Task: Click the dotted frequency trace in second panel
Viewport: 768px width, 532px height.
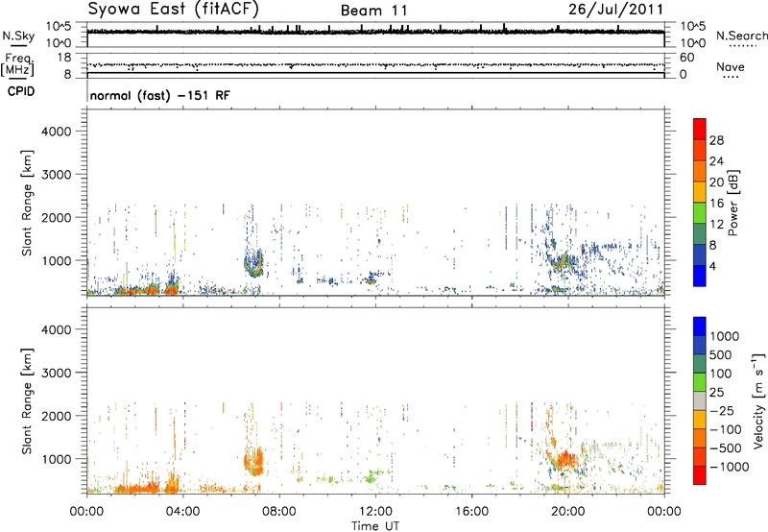Action: (375, 64)
